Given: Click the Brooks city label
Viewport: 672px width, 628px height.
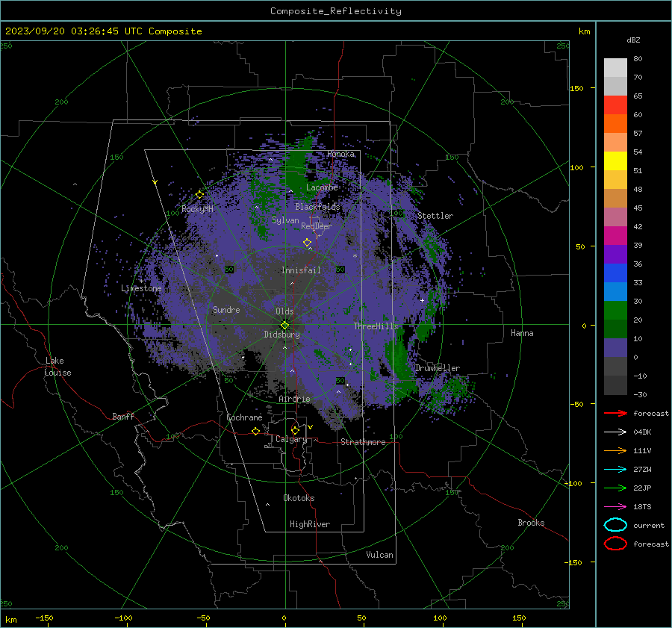Looking at the screenshot, I should click(531, 523).
